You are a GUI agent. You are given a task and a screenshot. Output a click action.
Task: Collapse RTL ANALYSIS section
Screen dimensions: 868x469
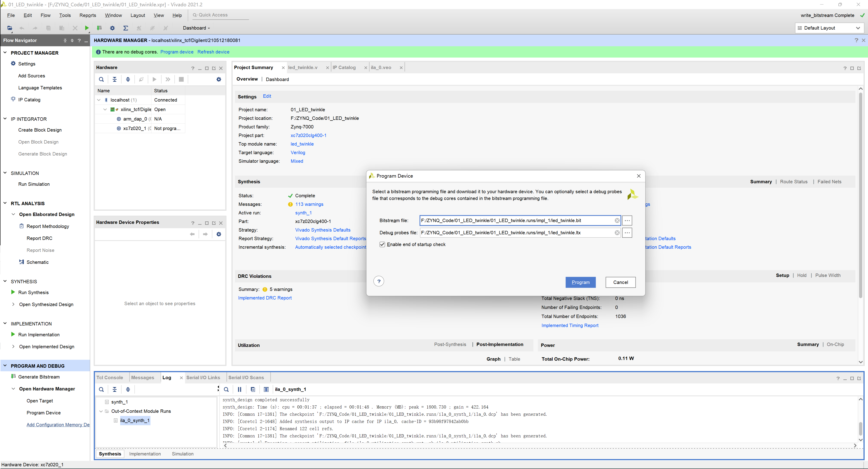(x=5, y=203)
